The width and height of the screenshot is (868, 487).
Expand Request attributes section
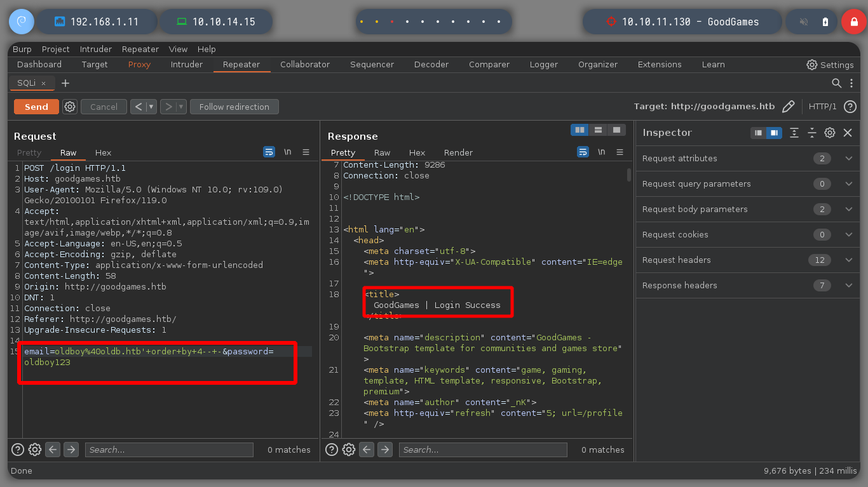[748, 158]
